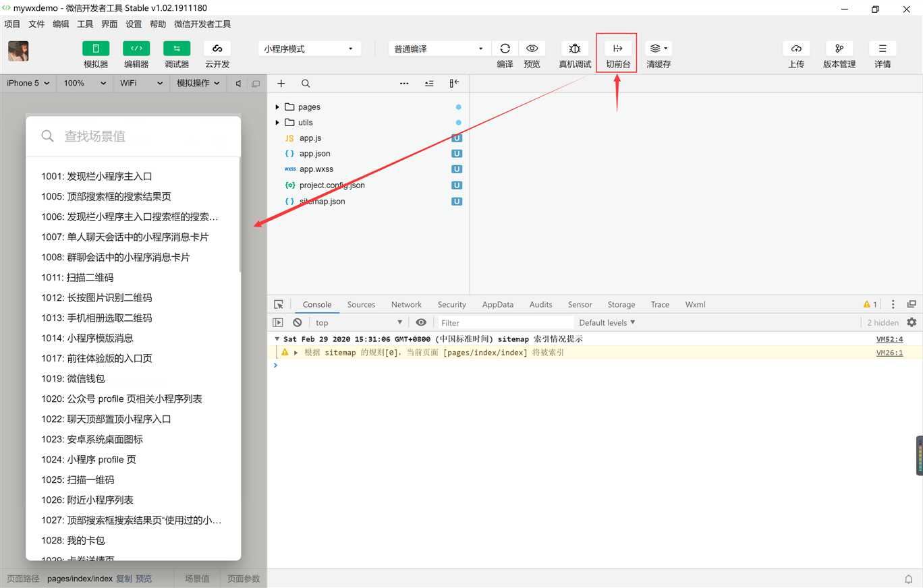Open the 模拟操作 dropdown

[x=198, y=83]
